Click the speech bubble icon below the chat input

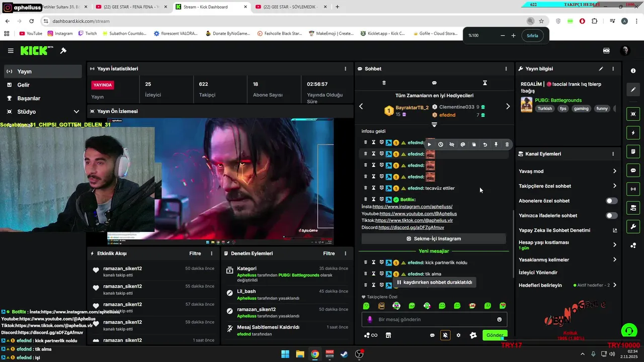point(432,335)
